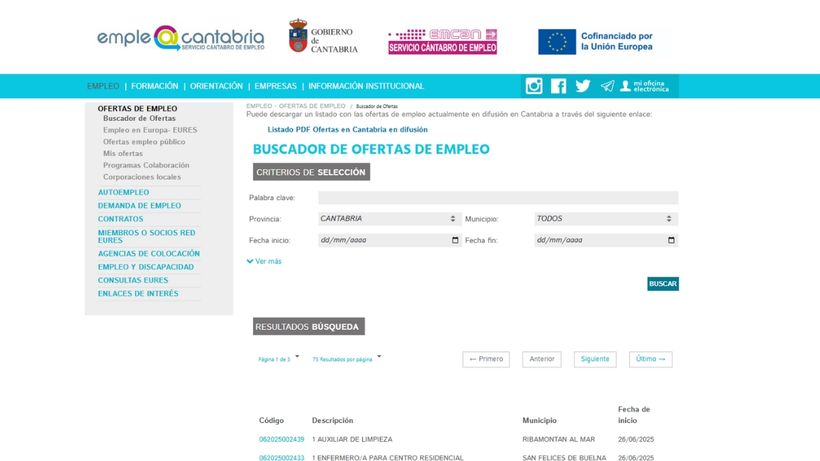Open the Instagram icon in header

coord(534,86)
